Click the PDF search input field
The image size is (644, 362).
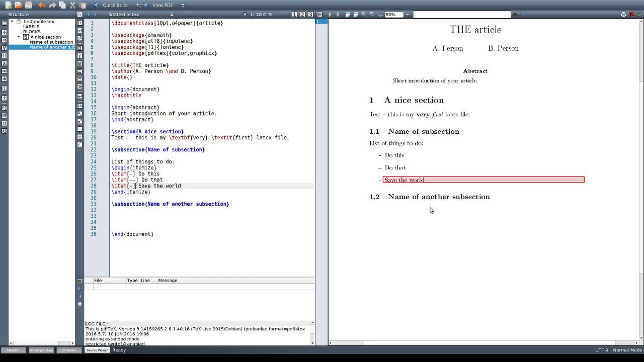pyautogui.click(x=461, y=15)
